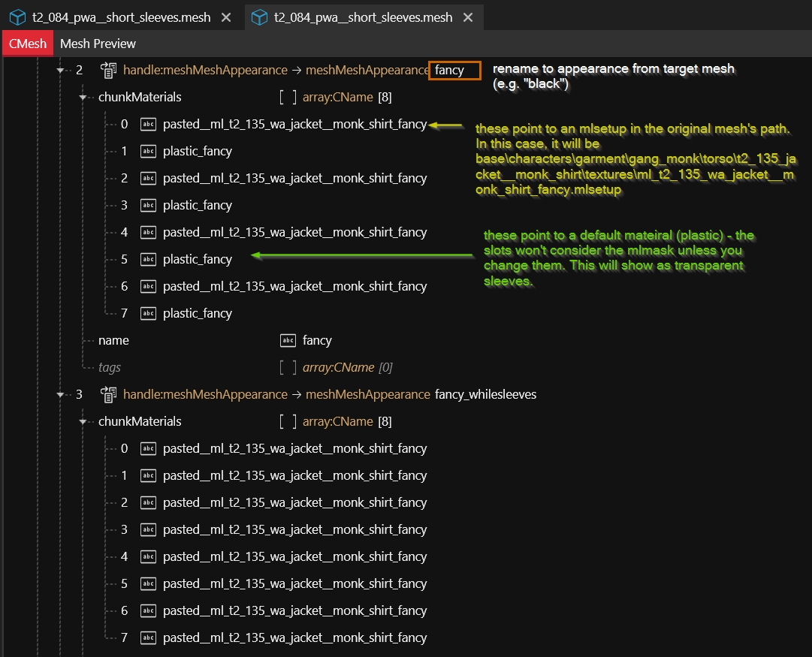This screenshot has width=812, height=657.
Task: Click the handle icon beside fancy_whilesleeves entry
Action: point(108,394)
